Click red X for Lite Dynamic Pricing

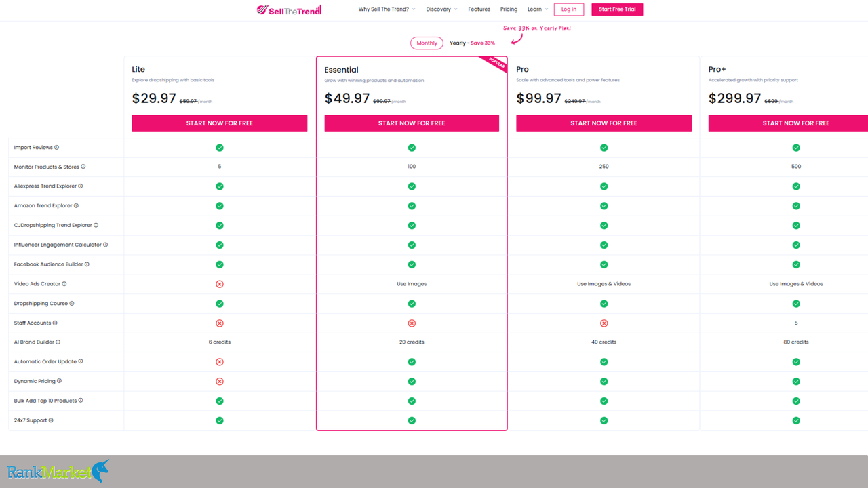tap(220, 382)
